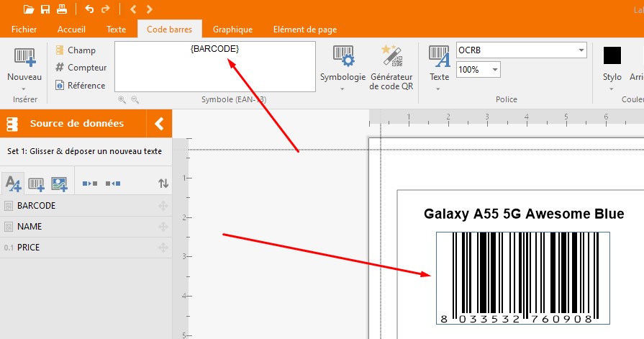The height and width of the screenshot is (339, 644).
Task: Expand the Symbologie dropdown arrow
Action: 343,89
